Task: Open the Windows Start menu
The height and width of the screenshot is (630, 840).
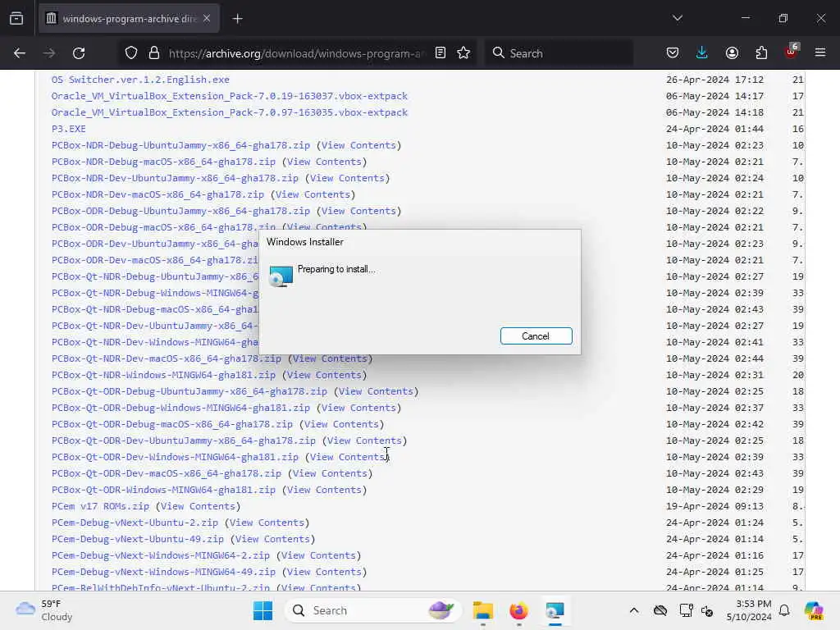Action: (262, 610)
